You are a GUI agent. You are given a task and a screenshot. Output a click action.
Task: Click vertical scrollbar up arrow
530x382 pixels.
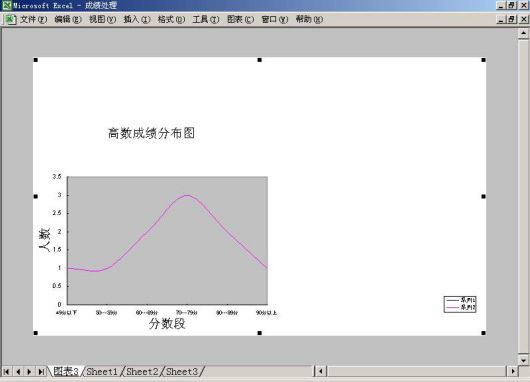[523, 33]
